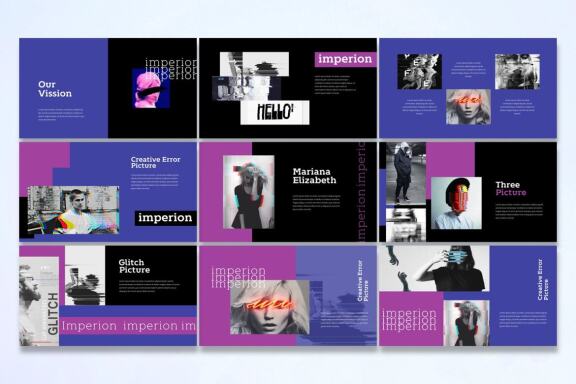Select the slide with the HELLO graphic
The image size is (576, 384).
click(x=288, y=88)
